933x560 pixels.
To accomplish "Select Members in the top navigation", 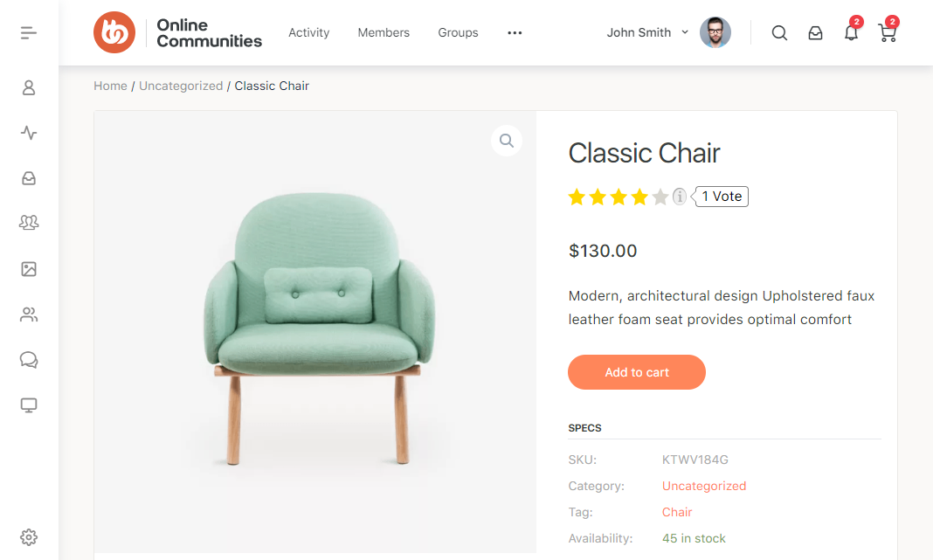I will pos(384,32).
